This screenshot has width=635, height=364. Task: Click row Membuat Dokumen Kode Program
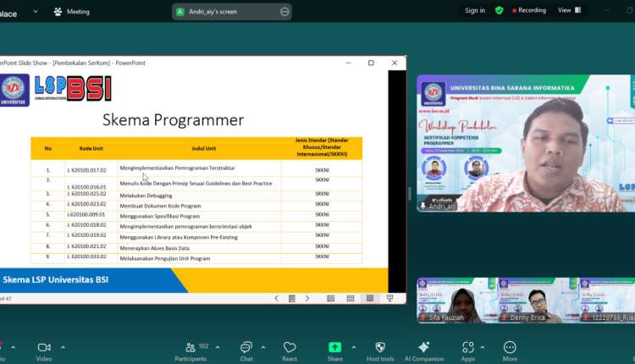click(x=196, y=205)
